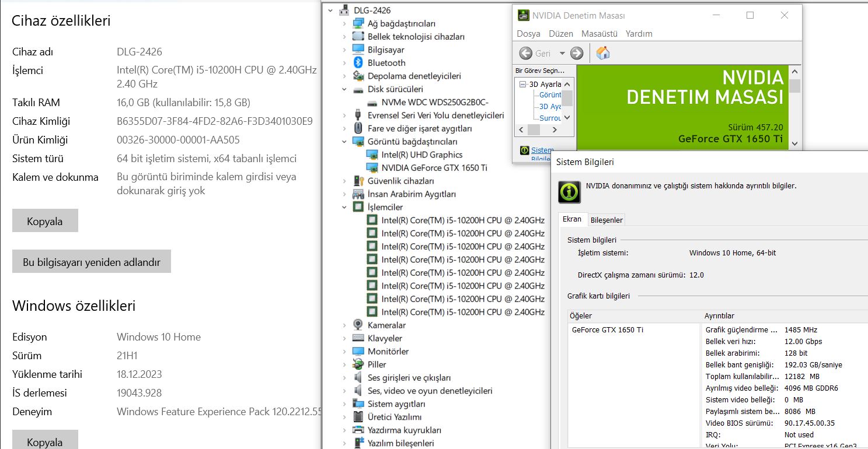Switch to the Ekran tab
Viewport: 868px width, 449px height.
pyautogui.click(x=572, y=219)
